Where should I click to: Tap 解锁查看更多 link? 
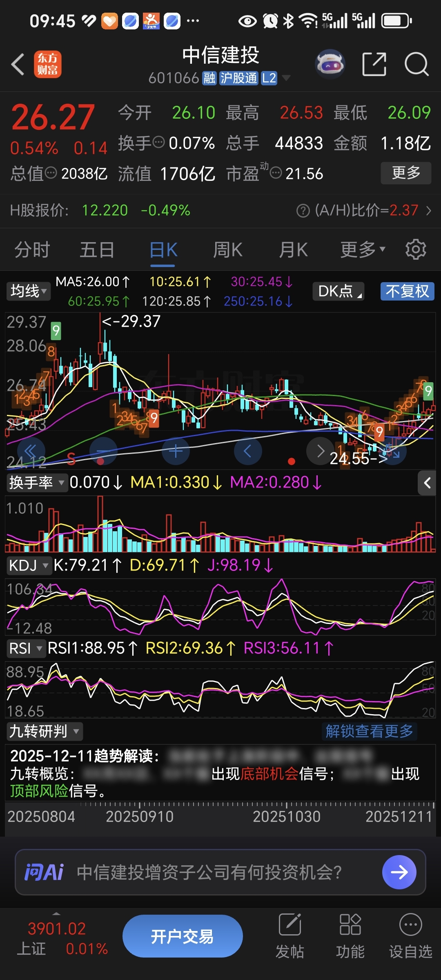point(369,731)
